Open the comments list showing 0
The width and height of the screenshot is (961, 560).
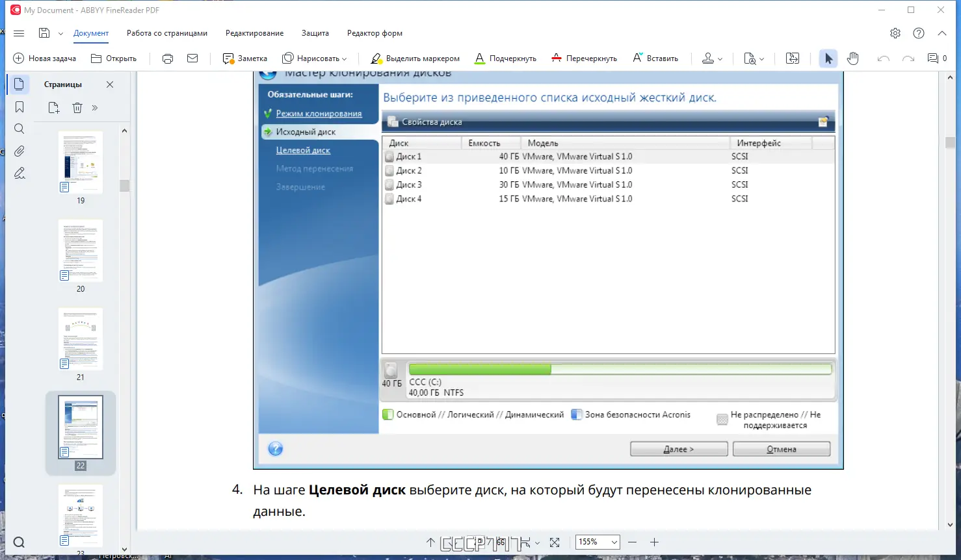click(934, 58)
